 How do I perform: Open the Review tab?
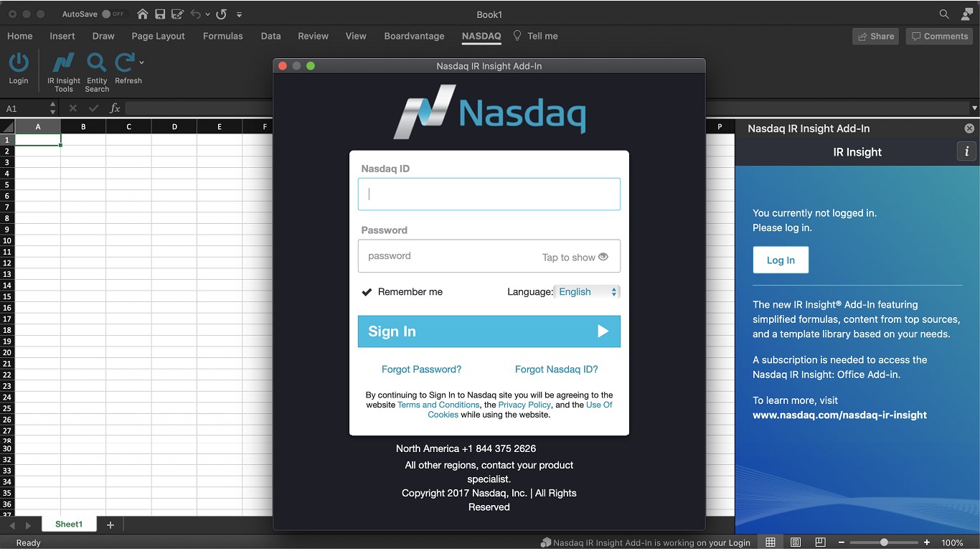tap(314, 36)
